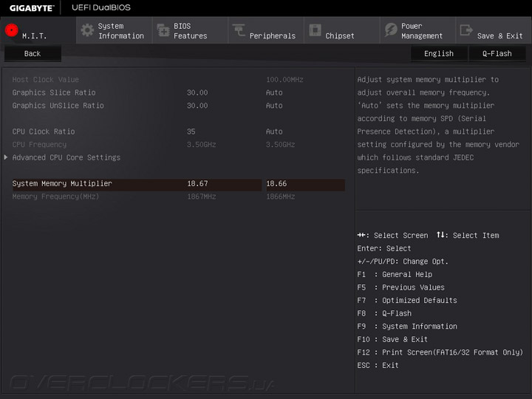Screen dimensions: 532x399
Task: Click the F1 General Help hint
Action: 395,274
